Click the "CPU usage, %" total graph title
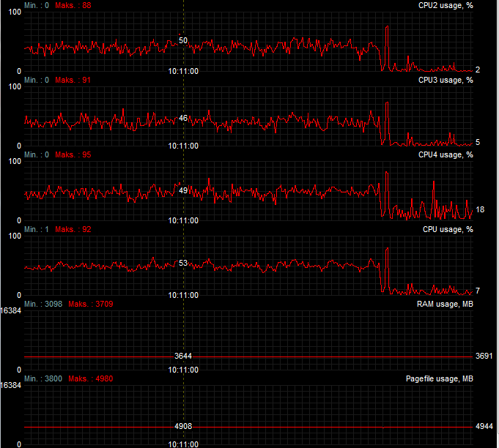Screen dimensions: 499x448 click(448, 230)
